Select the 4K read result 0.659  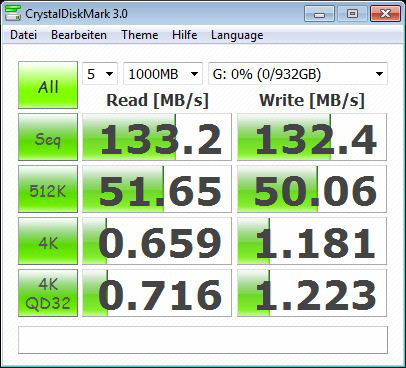pyautogui.click(x=157, y=241)
